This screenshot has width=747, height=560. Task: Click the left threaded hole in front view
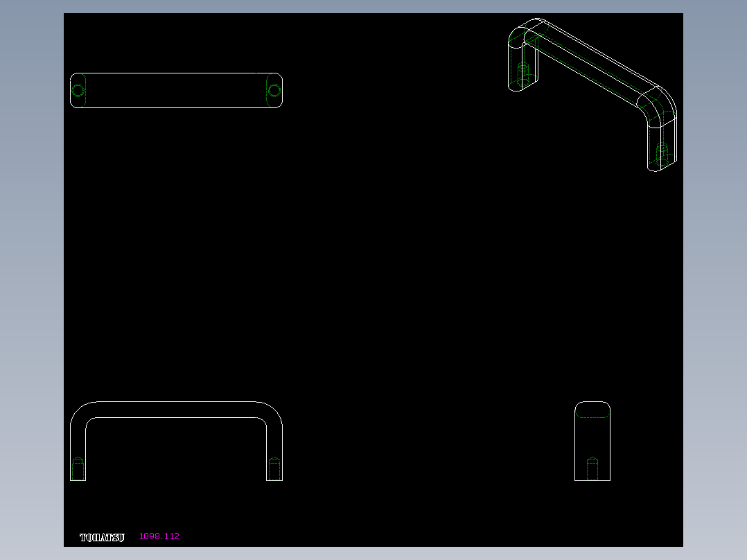click(78, 469)
